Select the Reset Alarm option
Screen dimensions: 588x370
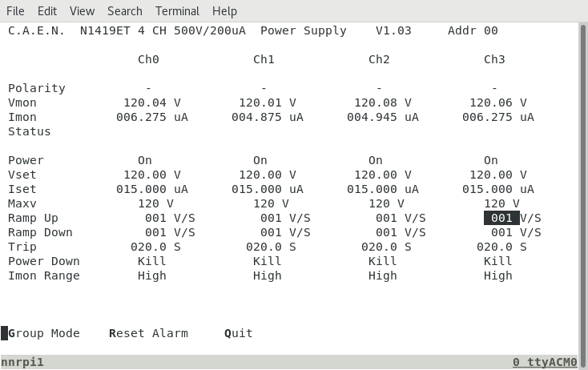click(x=148, y=333)
